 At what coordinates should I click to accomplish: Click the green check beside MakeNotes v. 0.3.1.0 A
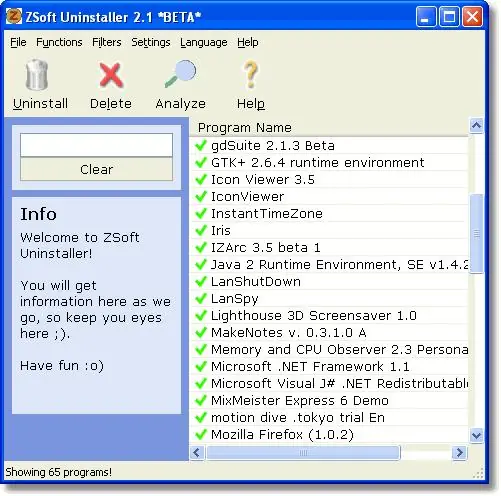(201, 333)
